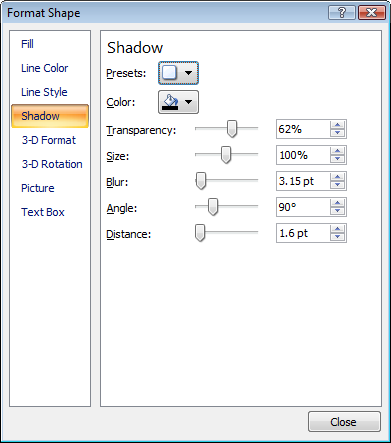Click the Blur 3.15 pt field

303,181
